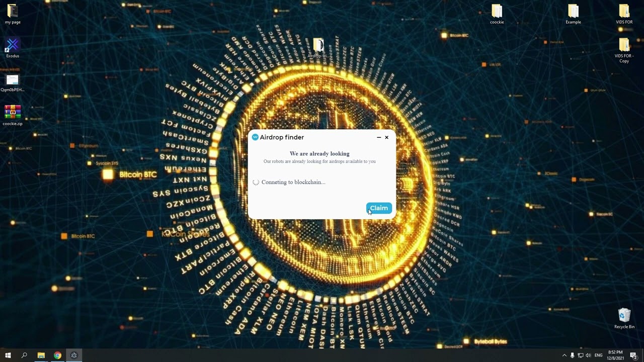Image resolution: width=644 pixels, height=362 pixels.
Task: Click the ENG language indicator
Action: (599, 355)
